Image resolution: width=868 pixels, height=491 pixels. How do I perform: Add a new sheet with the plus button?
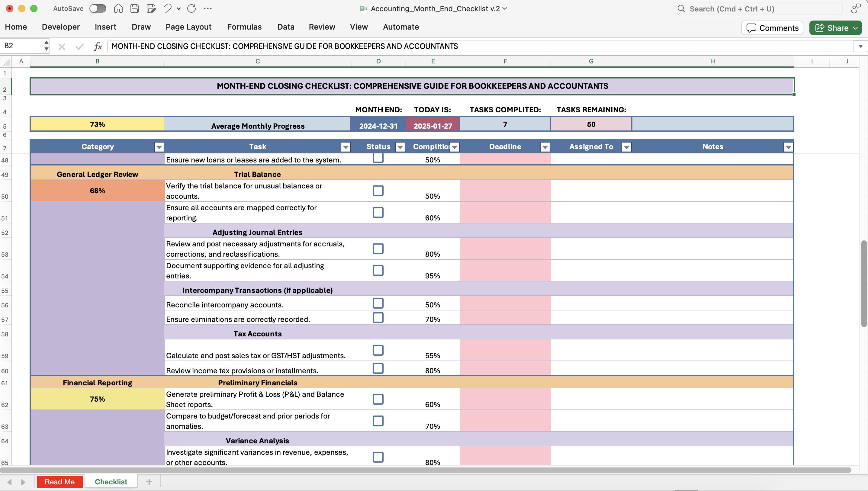[149, 482]
